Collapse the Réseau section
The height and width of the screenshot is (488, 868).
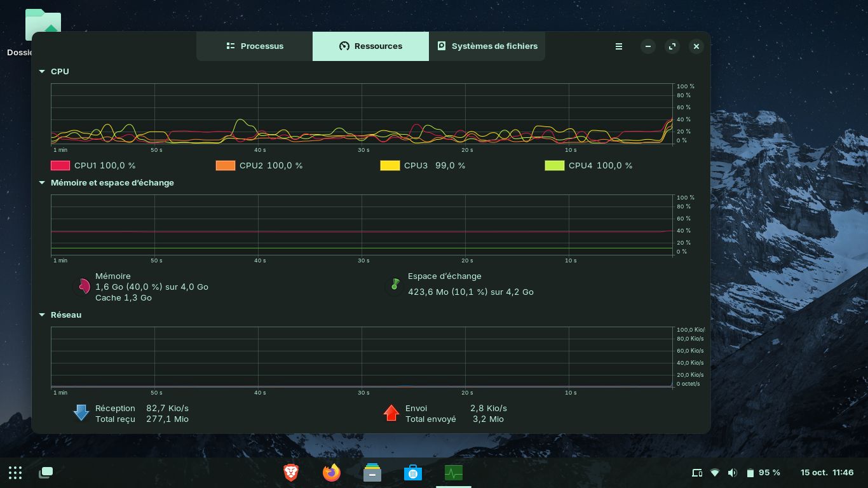(x=42, y=315)
